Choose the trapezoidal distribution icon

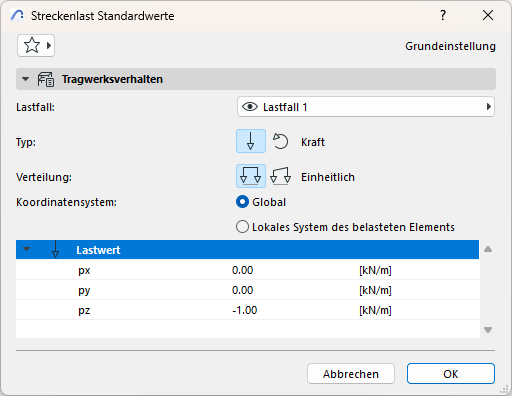280,176
